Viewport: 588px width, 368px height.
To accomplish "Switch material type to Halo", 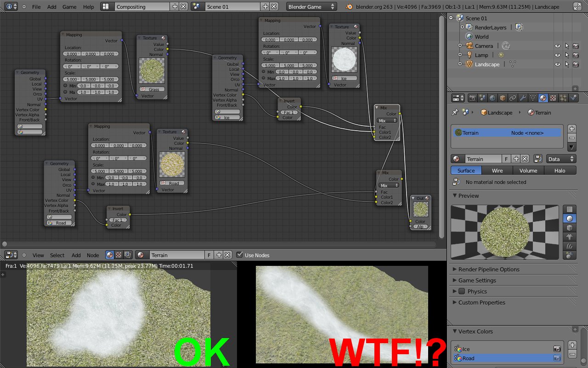I will 560,170.
